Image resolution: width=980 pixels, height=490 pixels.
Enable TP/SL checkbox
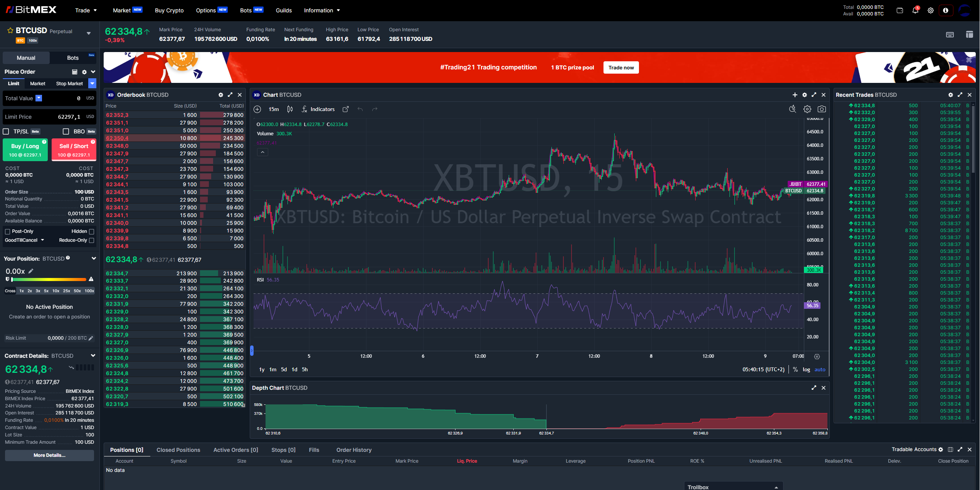tap(6, 131)
